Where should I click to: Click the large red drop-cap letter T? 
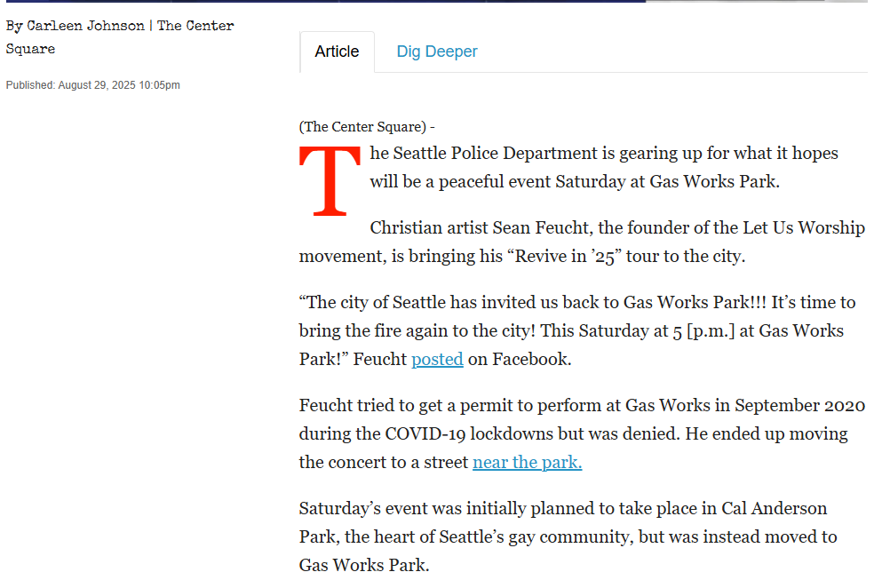point(330,180)
